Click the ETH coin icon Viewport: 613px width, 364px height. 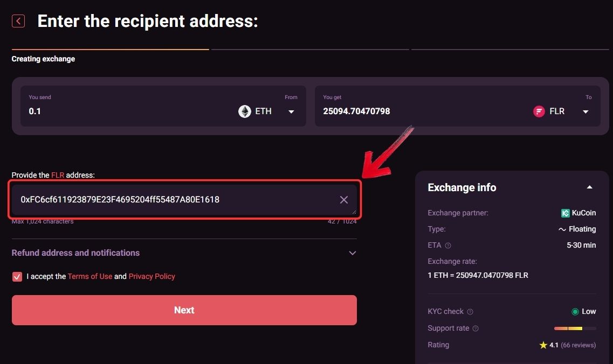[245, 111]
